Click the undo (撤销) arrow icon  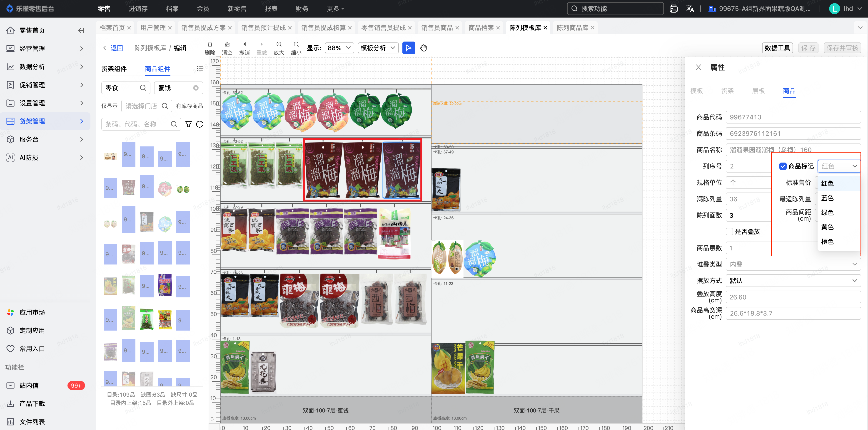[244, 44]
